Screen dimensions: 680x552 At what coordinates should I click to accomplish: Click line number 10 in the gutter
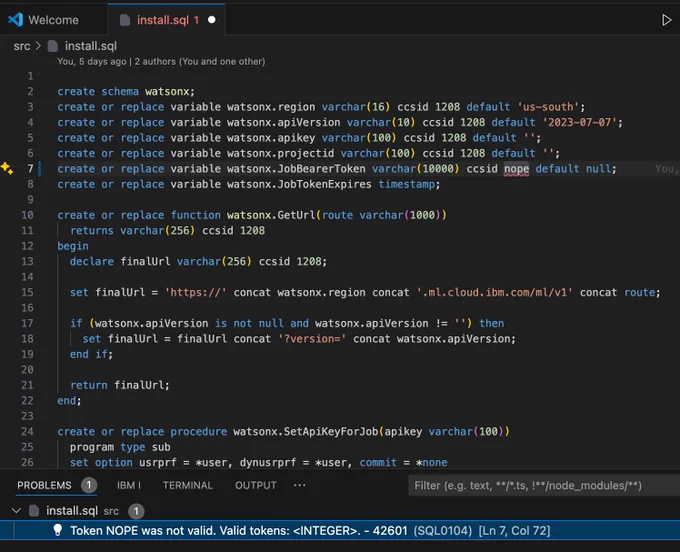tap(27, 215)
